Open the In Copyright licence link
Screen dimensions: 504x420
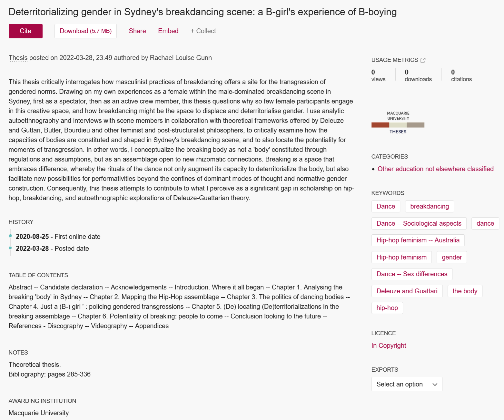click(x=389, y=346)
